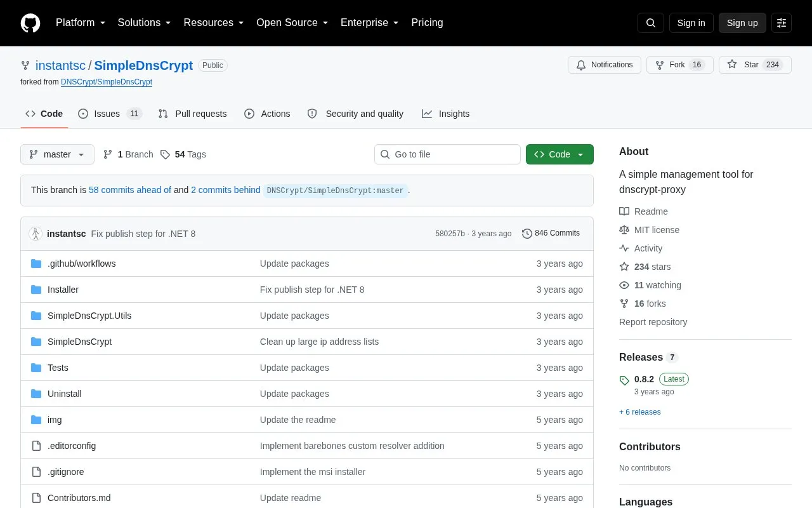This screenshot has height=508, width=812.
Task: Click the Notifications button
Action: pyautogui.click(x=605, y=65)
